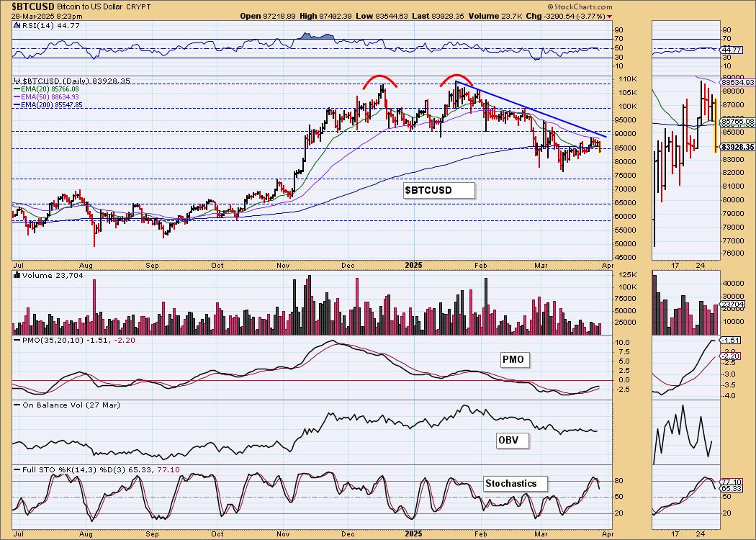Click the $BTCUSD ticker title

point(33,6)
